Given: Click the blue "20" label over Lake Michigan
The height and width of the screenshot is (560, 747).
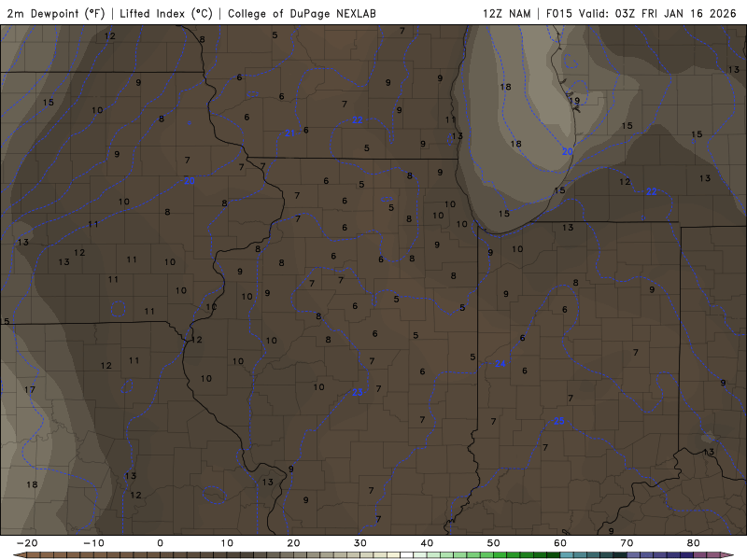Looking at the screenshot, I should (567, 151).
